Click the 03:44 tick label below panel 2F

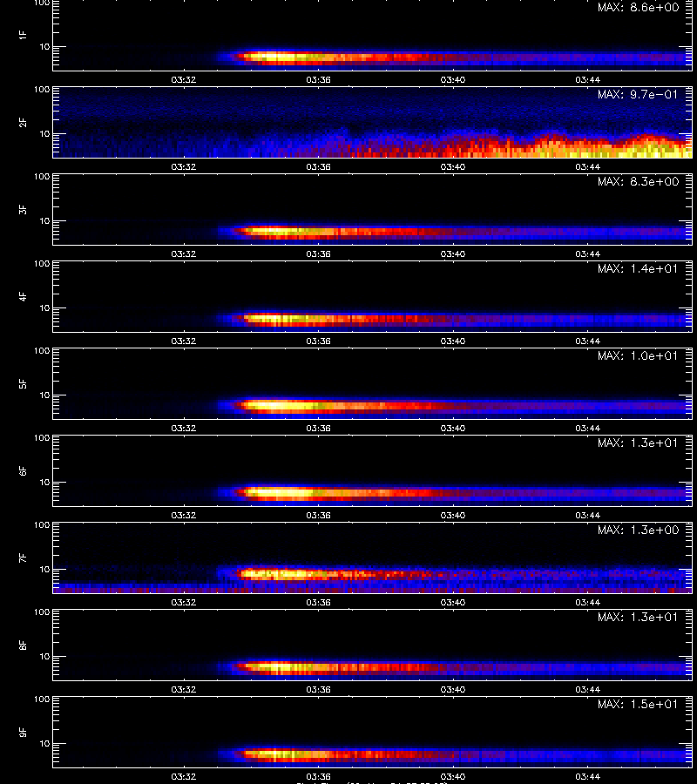click(587, 166)
